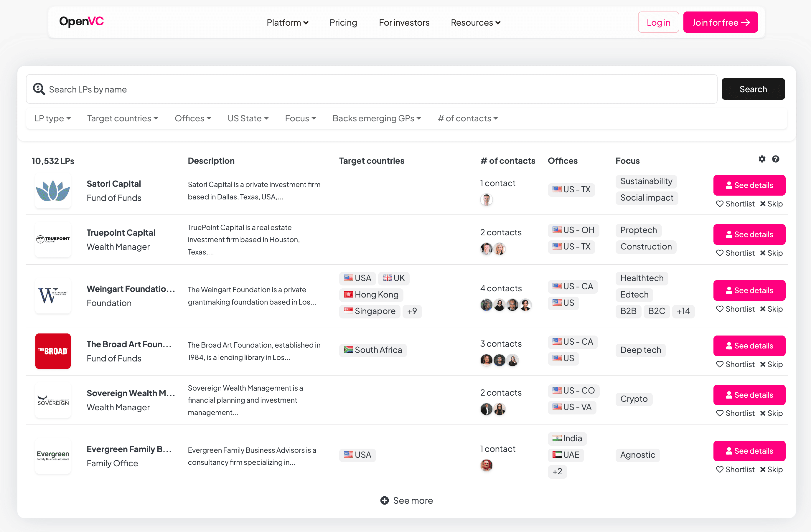Click Satori Capital's contact avatar

pos(486,200)
